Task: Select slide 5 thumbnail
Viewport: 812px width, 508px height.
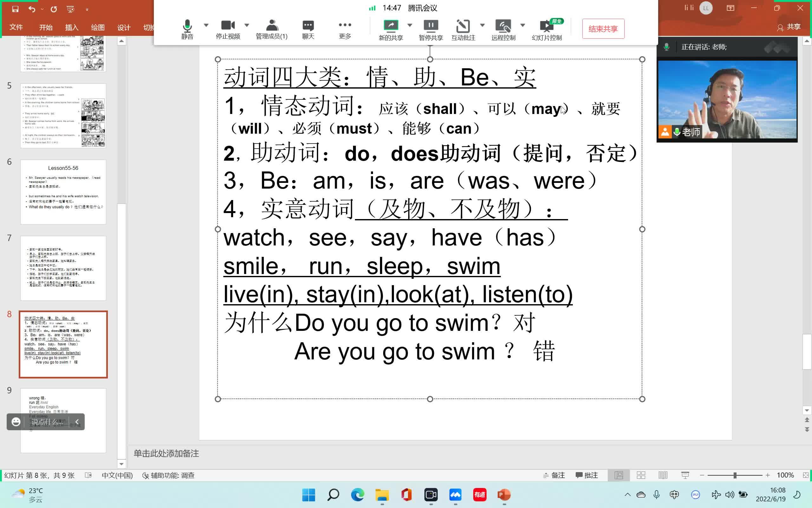Action: click(63, 116)
